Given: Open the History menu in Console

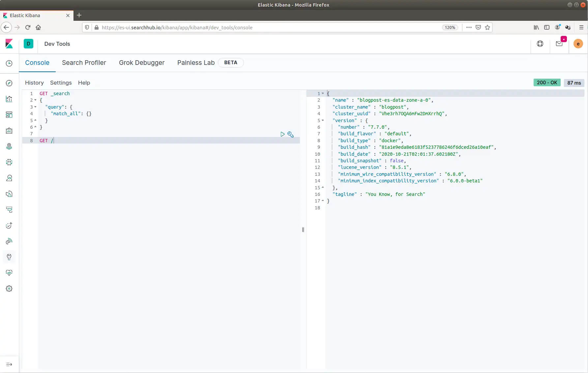Looking at the screenshot, I should (x=34, y=83).
